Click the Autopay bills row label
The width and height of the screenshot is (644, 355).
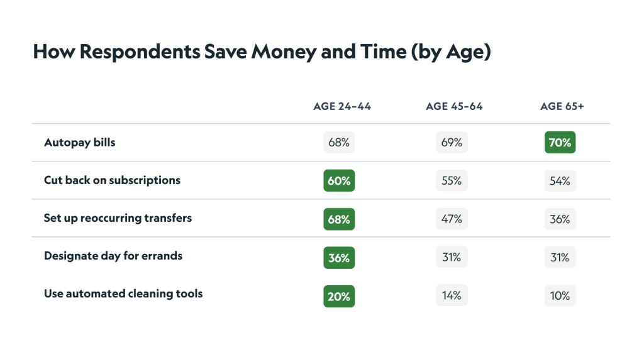tap(80, 143)
